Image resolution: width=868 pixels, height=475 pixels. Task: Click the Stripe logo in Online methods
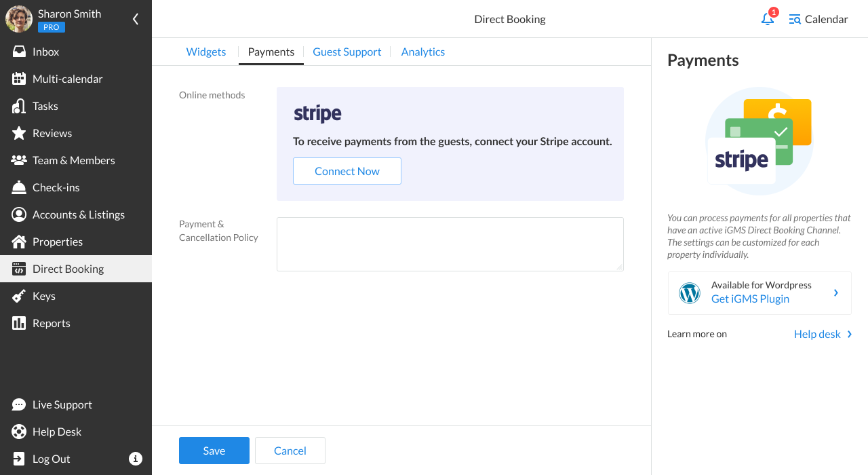[317, 114]
